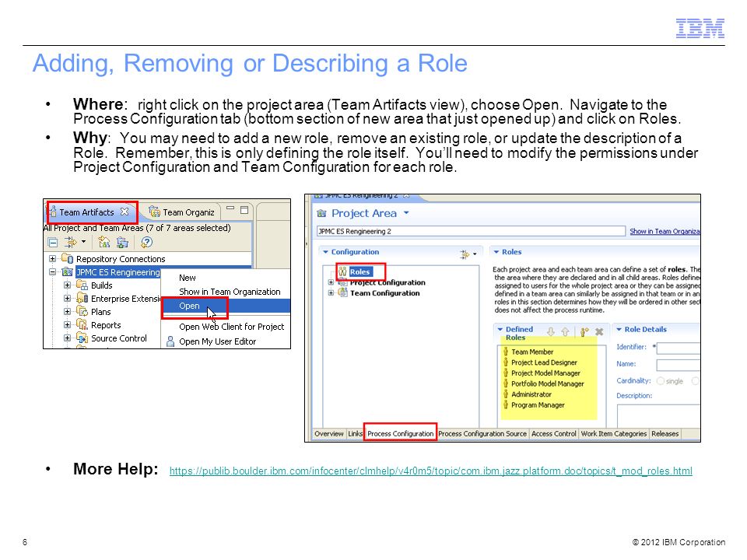Collapse the Configuration section
Screen dimensions: 747x560
326,251
